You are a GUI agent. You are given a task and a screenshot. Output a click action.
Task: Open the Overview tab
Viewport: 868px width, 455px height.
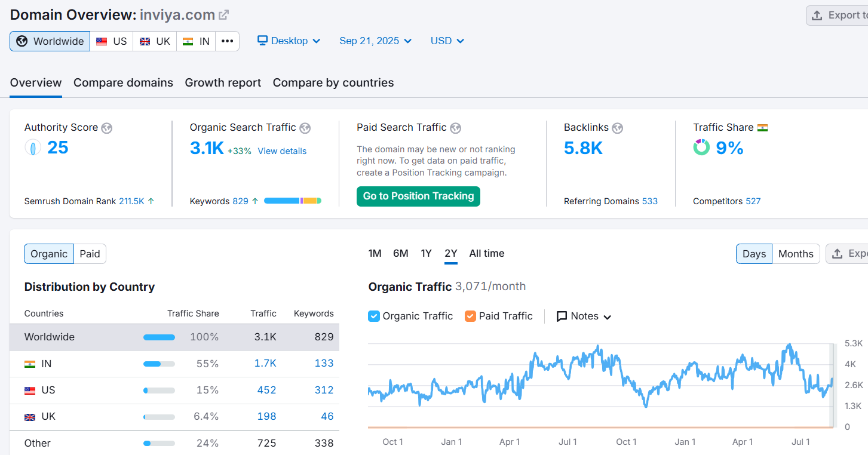(36, 83)
